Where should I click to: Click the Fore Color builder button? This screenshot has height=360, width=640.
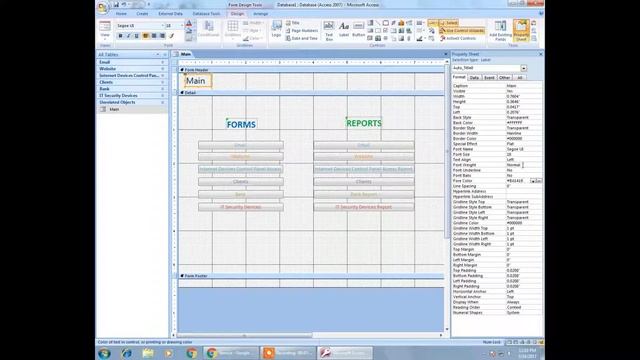pyautogui.click(x=539, y=181)
